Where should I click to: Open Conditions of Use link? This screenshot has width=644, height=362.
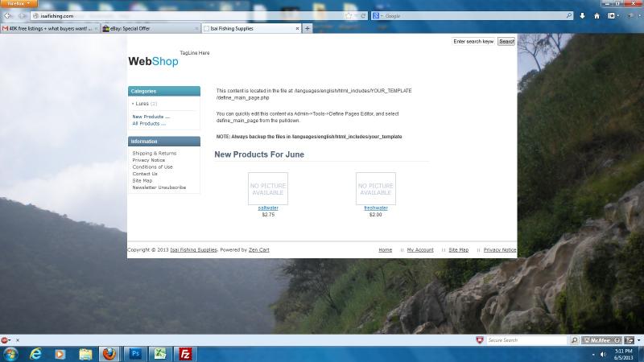click(152, 167)
